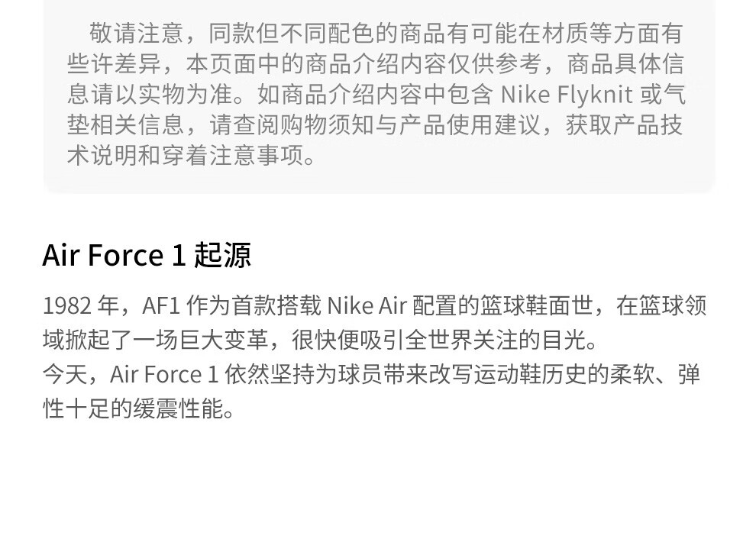
Task: Click the "AF1" abbreviation in the first paragraph line
Action: point(161,305)
